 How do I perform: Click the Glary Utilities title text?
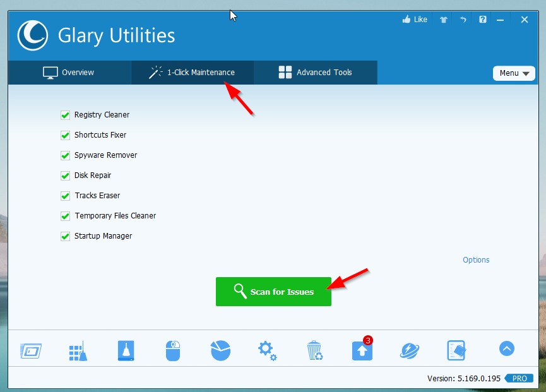(x=116, y=35)
